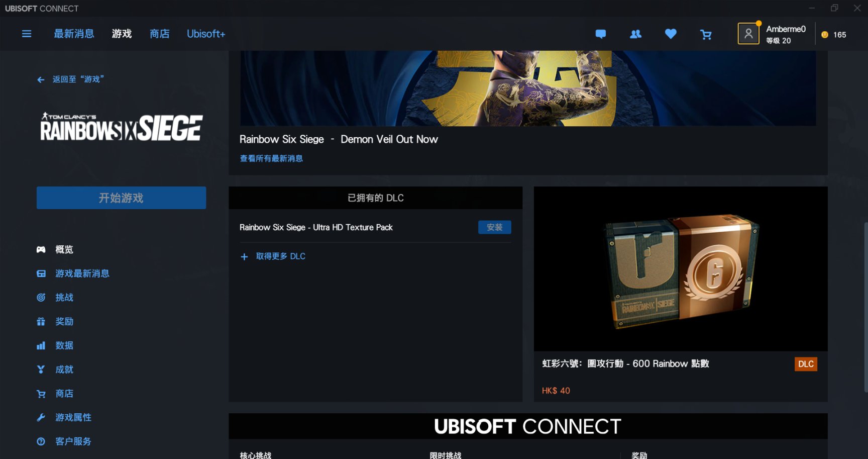Select 数据 in the sidebar
868x459 pixels.
(x=64, y=345)
